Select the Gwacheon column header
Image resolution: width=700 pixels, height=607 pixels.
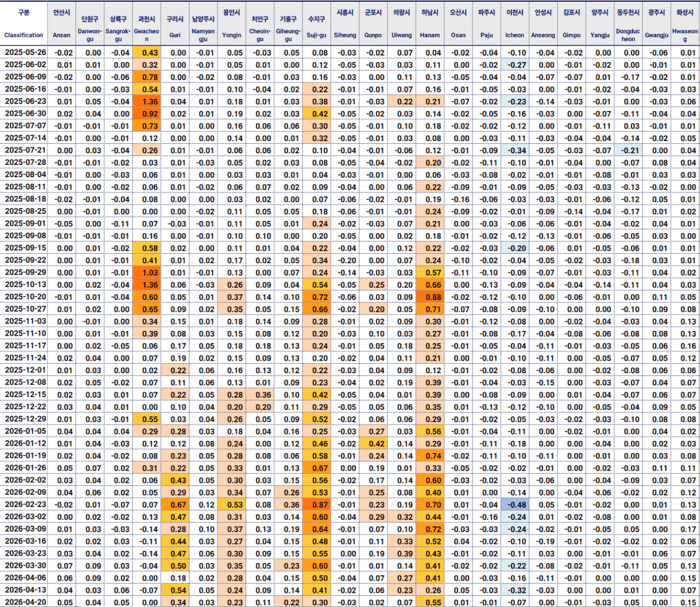(x=146, y=23)
